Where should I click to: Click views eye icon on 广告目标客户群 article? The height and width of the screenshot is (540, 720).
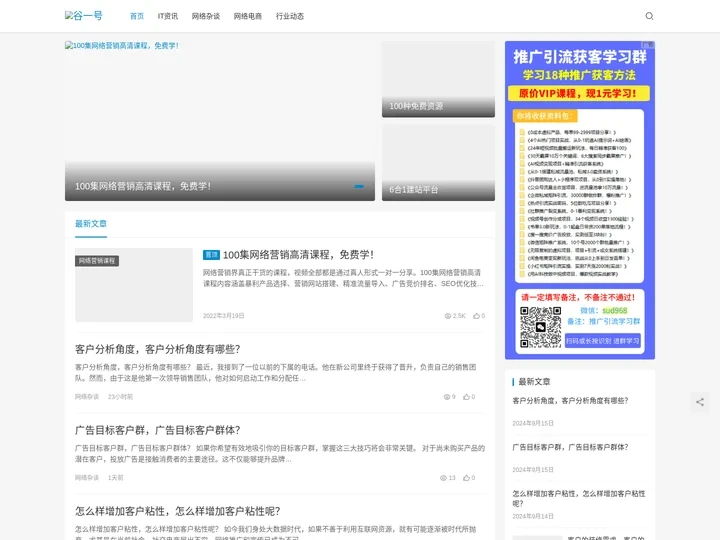coord(443,478)
